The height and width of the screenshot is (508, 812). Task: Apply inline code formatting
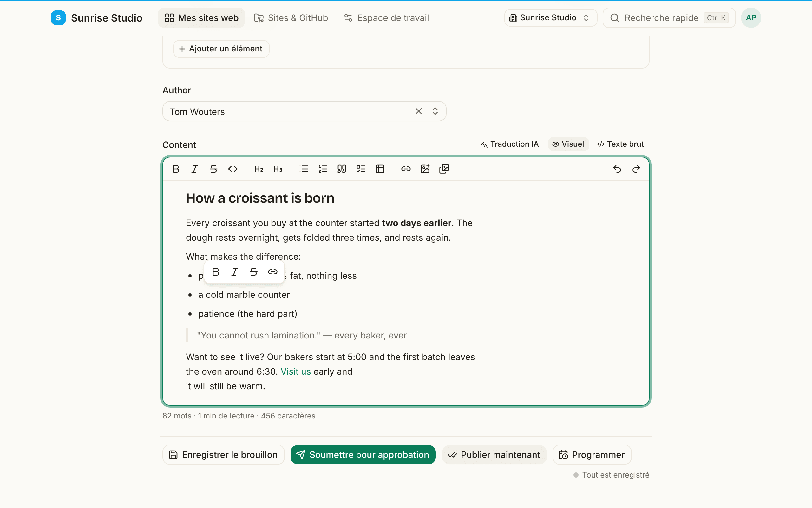(x=233, y=169)
